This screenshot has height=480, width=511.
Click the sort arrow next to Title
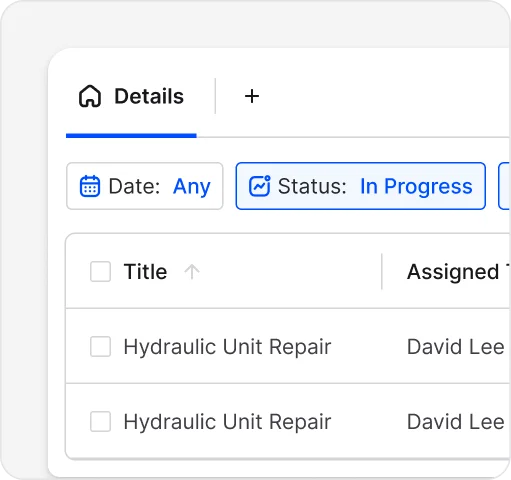coord(192,271)
